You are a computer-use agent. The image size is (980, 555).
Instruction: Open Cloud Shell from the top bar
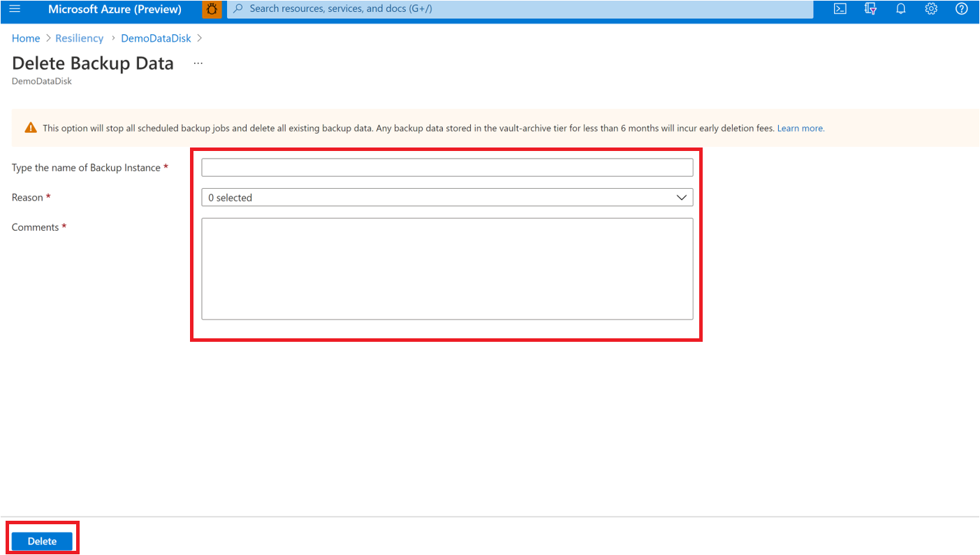coord(840,9)
